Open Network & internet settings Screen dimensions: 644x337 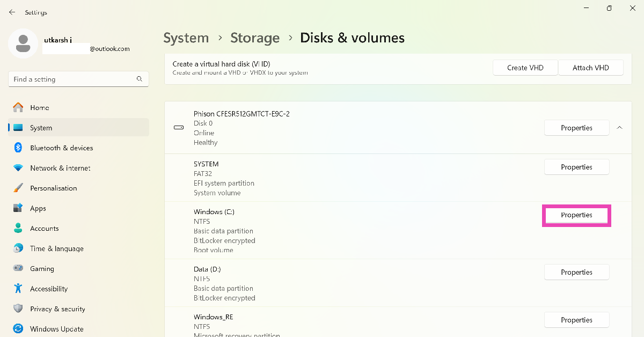pos(60,168)
